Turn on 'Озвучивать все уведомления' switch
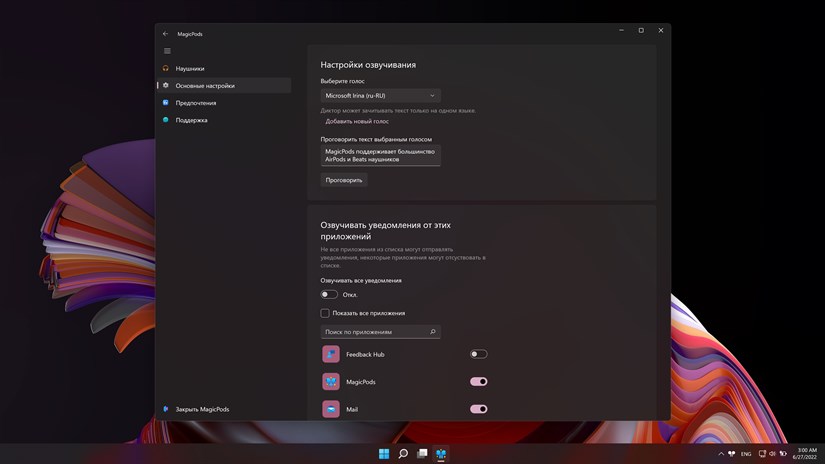The height and width of the screenshot is (464, 825). (329, 295)
